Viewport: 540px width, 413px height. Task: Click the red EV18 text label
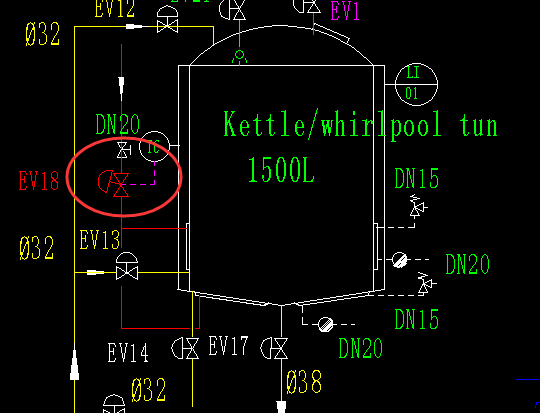39,181
